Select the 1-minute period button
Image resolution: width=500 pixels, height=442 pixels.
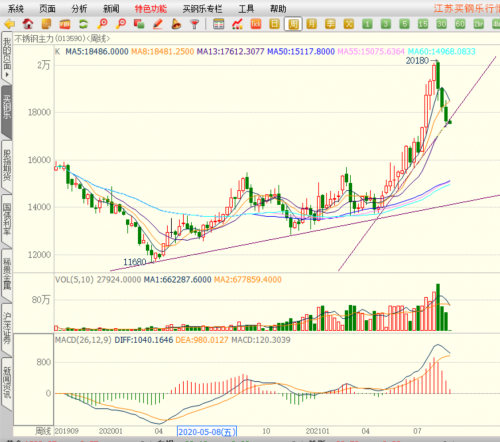pos(367,24)
